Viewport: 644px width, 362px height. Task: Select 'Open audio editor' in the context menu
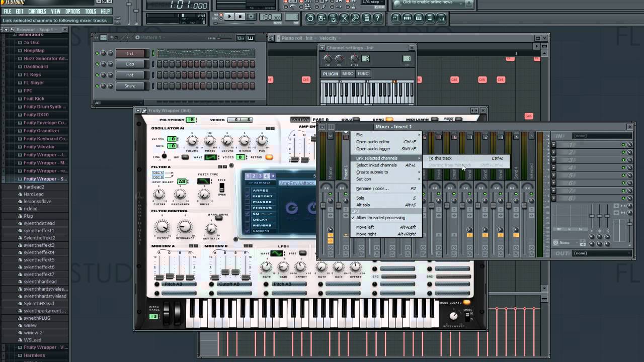click(386, 142)
